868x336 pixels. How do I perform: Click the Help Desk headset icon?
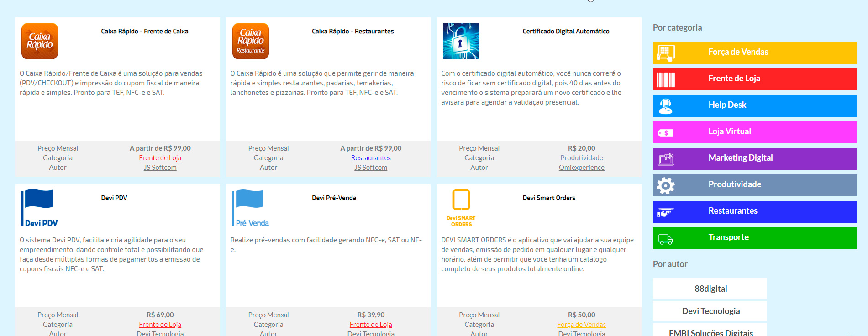(x=666, y=106)
